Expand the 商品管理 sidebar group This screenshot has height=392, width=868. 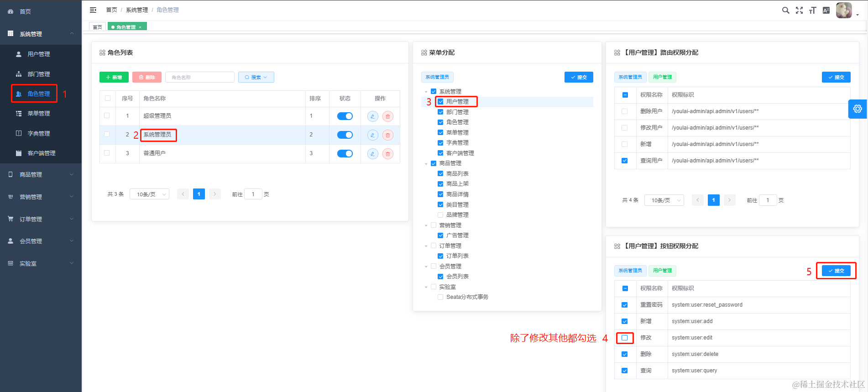(41, 174)
